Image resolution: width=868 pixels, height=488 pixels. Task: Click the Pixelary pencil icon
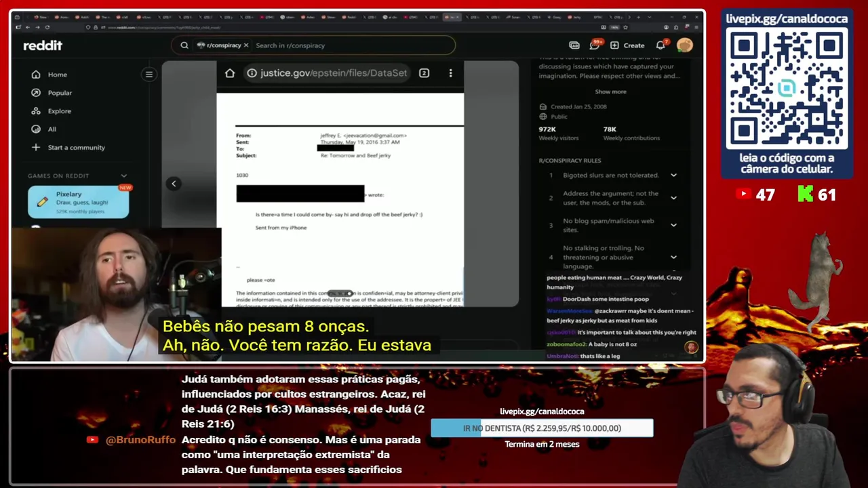[42, 202]
